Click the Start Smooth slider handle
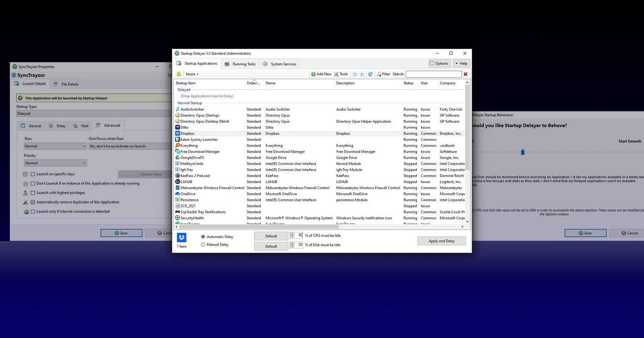This screenshot has width=644, height=338. (x=523, y=152)
